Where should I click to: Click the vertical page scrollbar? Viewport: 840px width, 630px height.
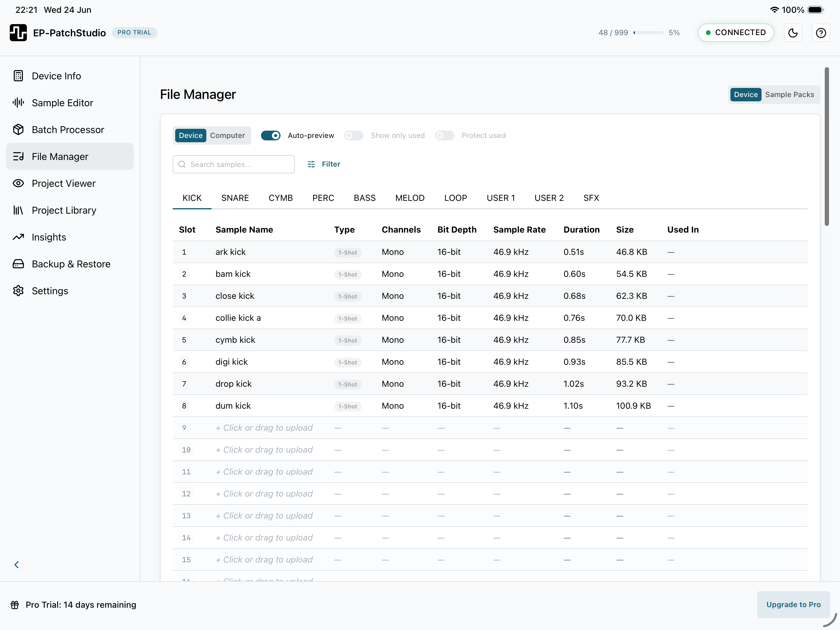[827, 146]
